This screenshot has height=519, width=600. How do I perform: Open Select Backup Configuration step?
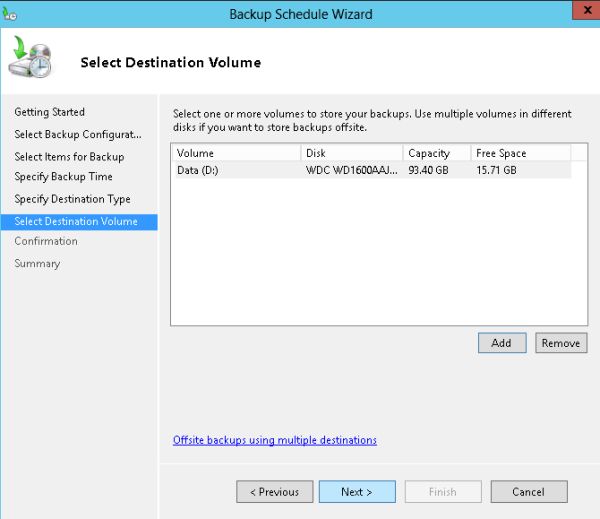click(x=78, y=134)
